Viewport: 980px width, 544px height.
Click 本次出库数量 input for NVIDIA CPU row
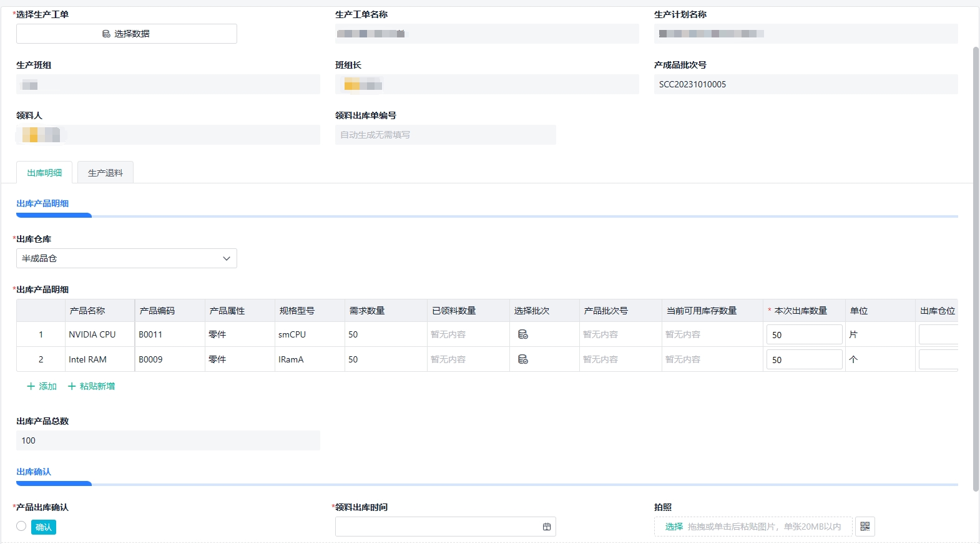(804, 334)
